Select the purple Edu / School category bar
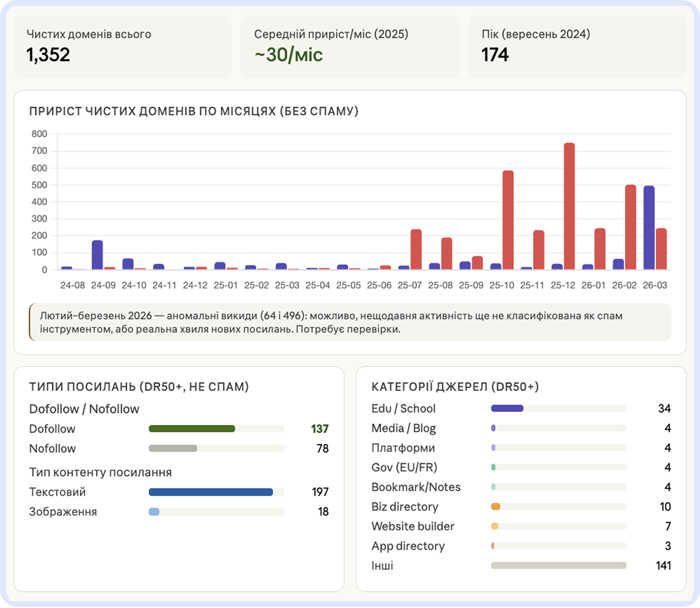 pyautogui.click(x=506, y=408)
